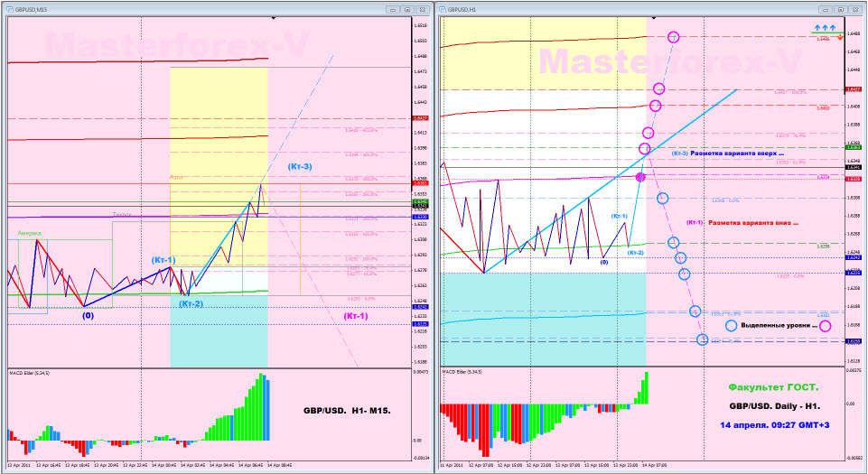Click 'MACD Elder (5,34,5)' label in M15 window
The image size is (868, 474).
[x=29, y=373]
